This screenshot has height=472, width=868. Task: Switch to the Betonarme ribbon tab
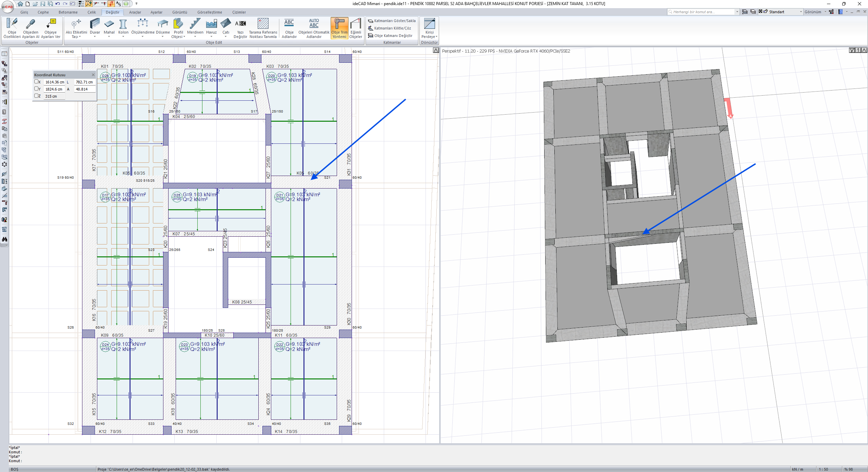pos(68,12)
